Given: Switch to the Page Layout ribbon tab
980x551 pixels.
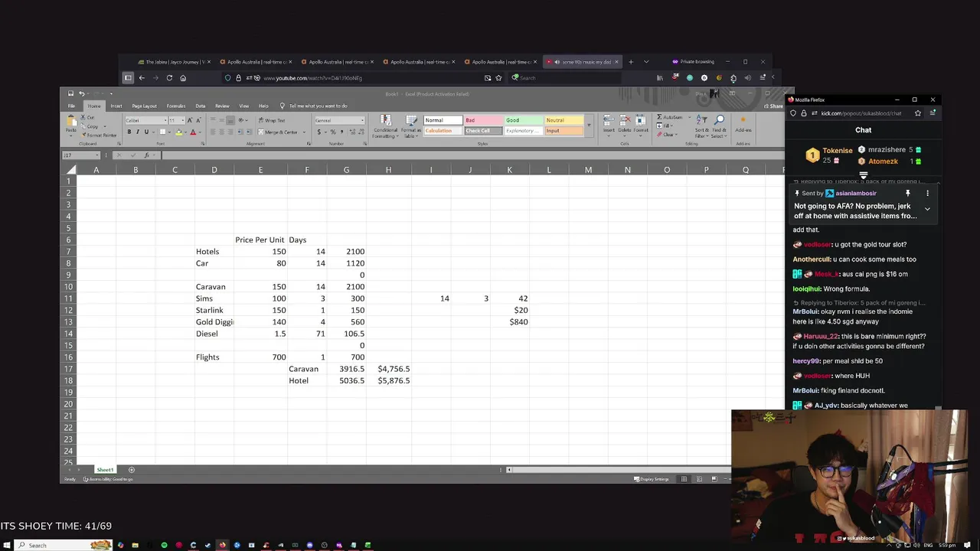Looking at the screenshot, I should coord(144,106).
